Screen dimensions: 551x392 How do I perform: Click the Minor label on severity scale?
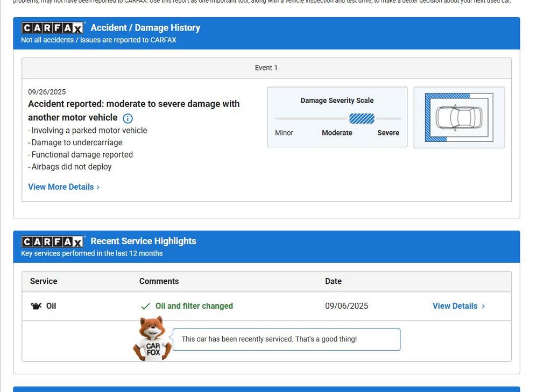[x=284, y=133]
